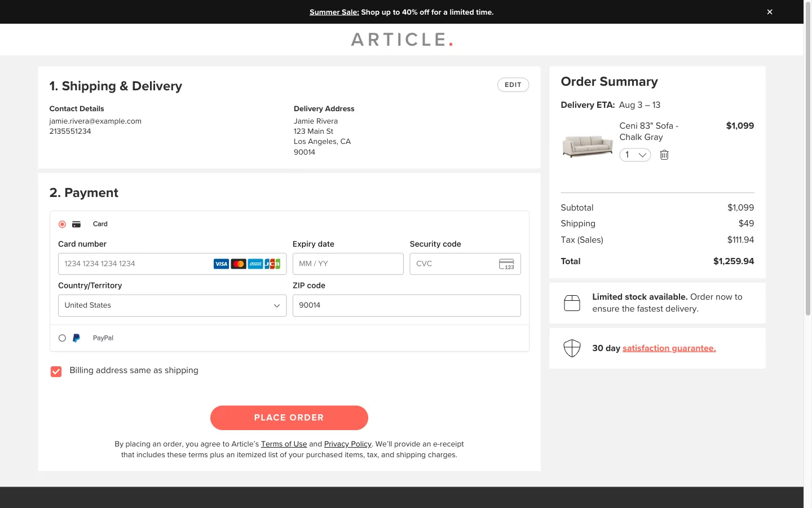Click the box icon next to Limited stock
Image resolution: width=812 pixels, height=508 pixels.
tap(572, 303)
